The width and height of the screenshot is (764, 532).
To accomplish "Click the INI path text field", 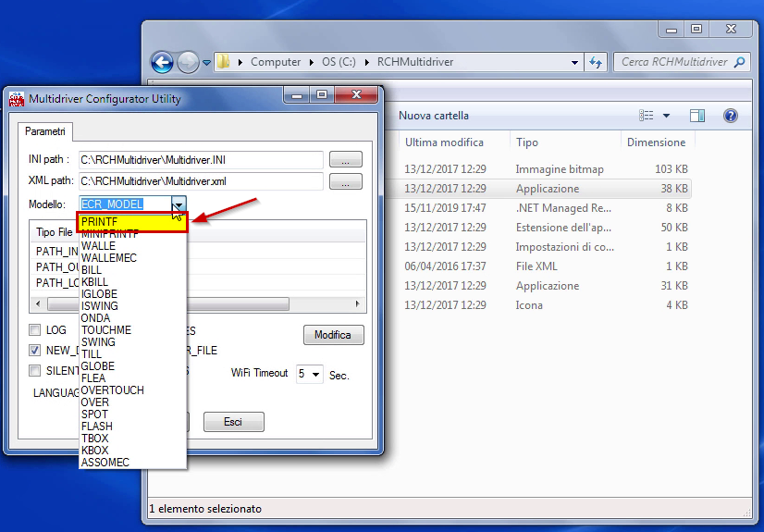I will coord(201,160).
